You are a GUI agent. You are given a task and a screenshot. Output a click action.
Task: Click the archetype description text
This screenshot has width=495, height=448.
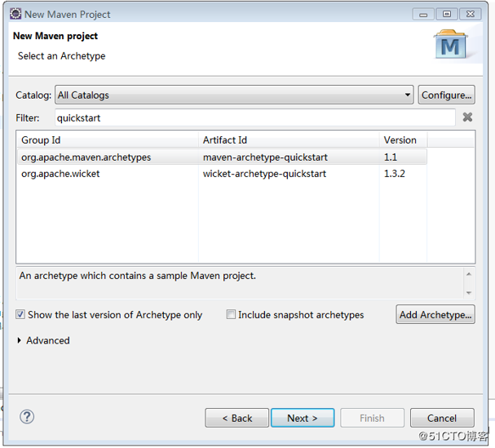point(138,276)
